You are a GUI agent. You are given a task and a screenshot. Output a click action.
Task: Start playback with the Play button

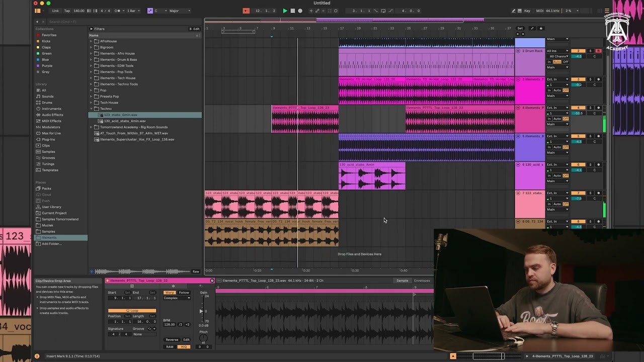tap(285, 11)
